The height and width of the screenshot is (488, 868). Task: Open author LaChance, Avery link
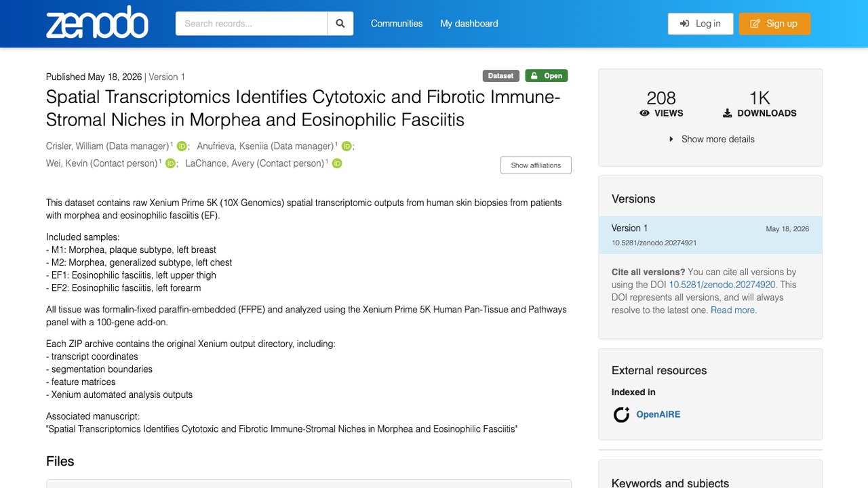pos(255,163)
